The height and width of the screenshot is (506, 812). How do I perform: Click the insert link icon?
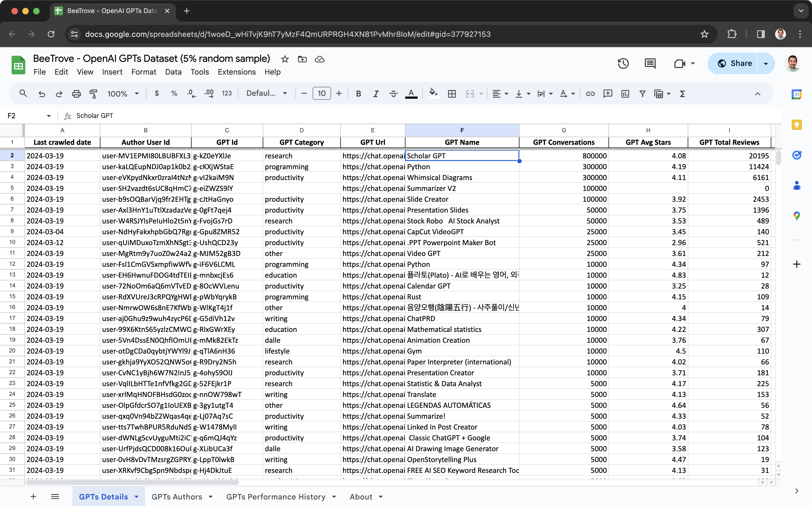(590, 94)
